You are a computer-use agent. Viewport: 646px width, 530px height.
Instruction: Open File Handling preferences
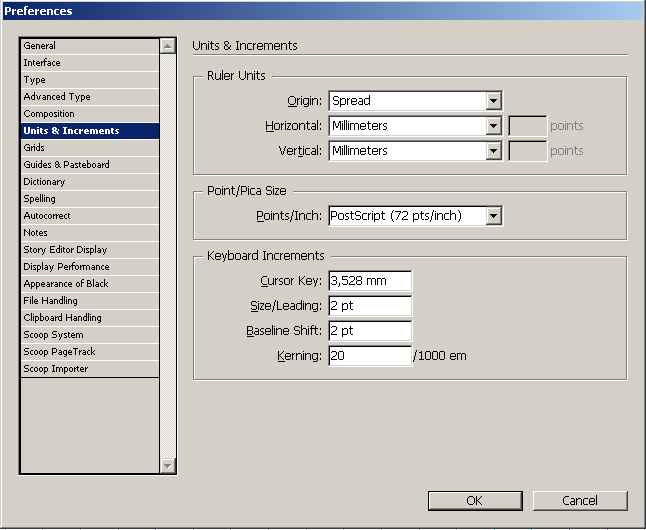coord(90,301)
